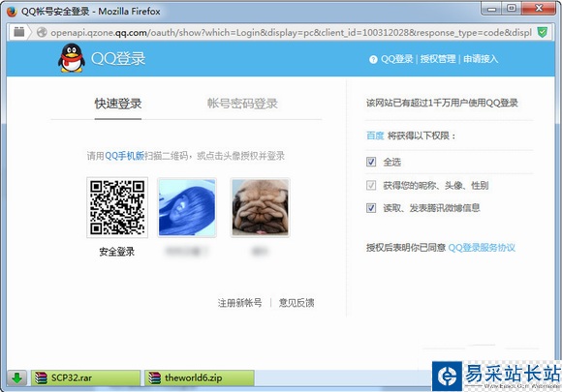Click the 意见反馈 link
The height and width of the screenshot is (392, 562).
pyautogui.click(x=297, y=303)
